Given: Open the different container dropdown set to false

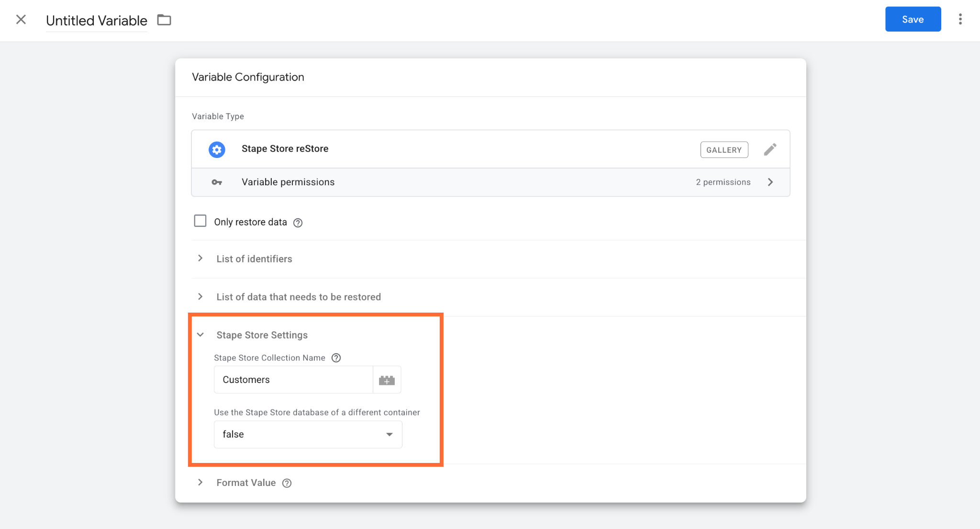Looking at the screenshot, I should point(308,435).
